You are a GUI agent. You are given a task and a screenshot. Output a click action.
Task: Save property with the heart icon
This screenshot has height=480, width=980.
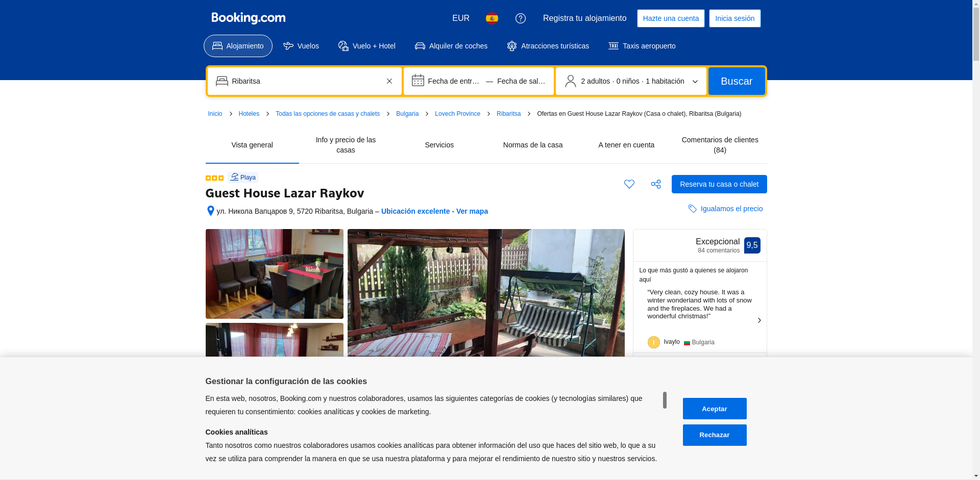tap(629, 184)
